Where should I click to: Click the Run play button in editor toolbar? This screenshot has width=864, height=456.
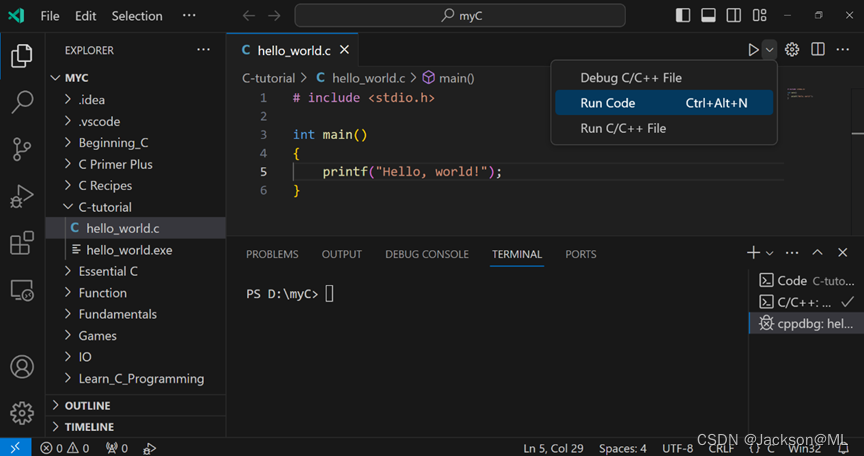753,50
